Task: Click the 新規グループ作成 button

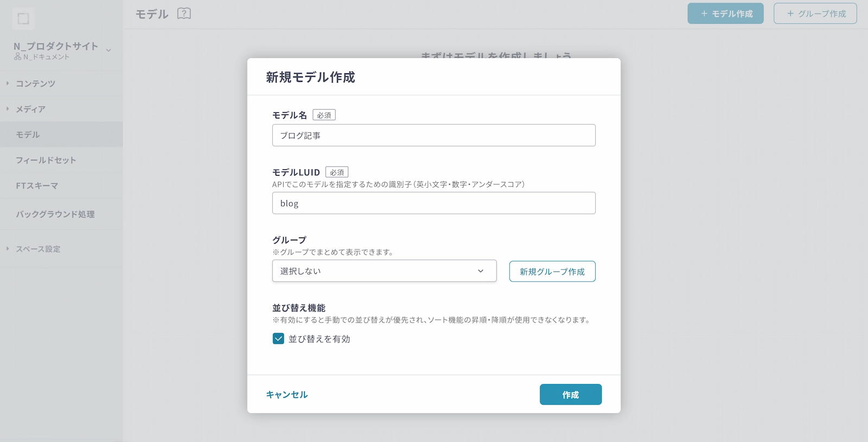Action: click(x=552, y=272)
